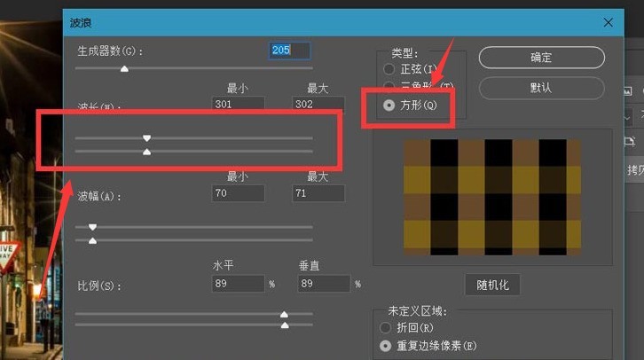Click the generator count slider handle

point(124,68)
